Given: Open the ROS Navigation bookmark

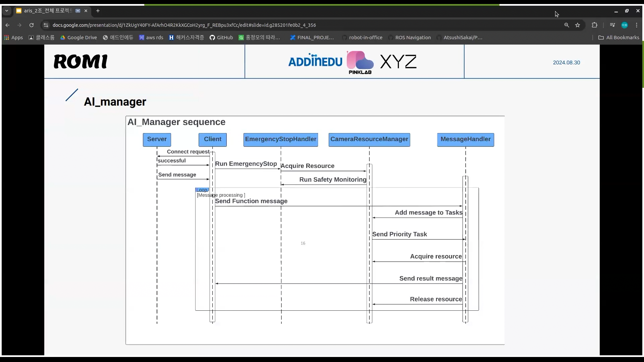Looking at the screenshot, I should [x=410, y=38].
